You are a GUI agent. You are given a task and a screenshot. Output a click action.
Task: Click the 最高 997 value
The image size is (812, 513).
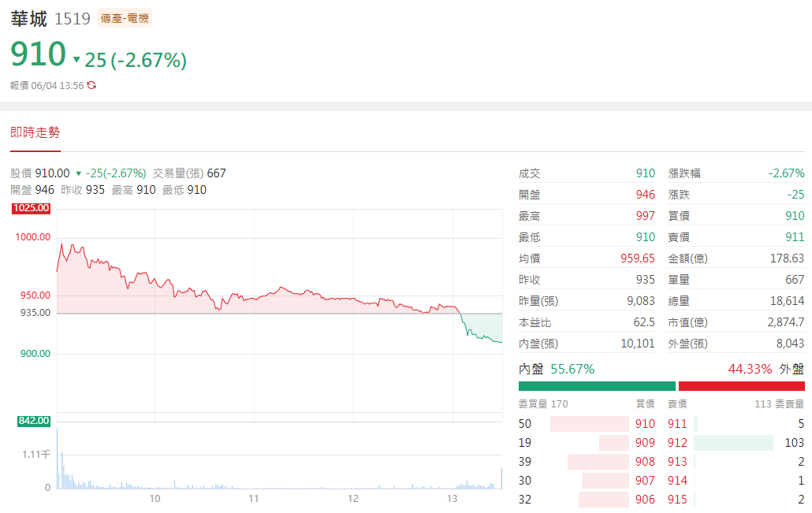645,216
